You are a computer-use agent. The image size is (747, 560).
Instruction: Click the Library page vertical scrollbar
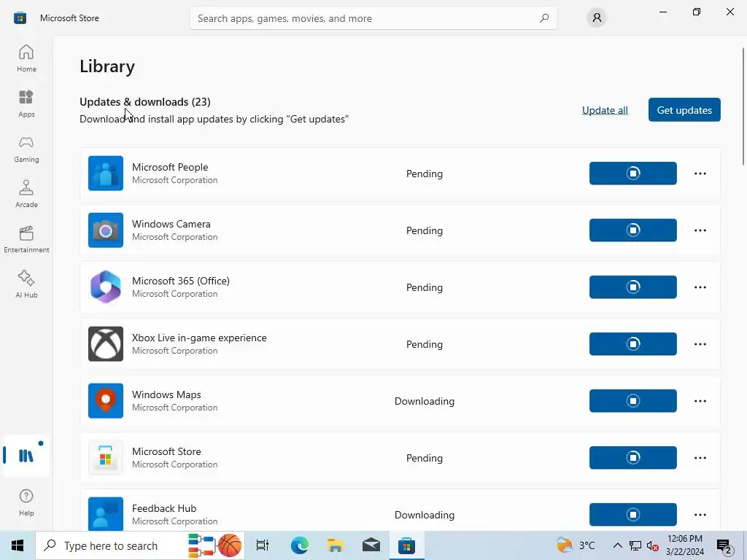pyautogui.click(x=743, y=106)
